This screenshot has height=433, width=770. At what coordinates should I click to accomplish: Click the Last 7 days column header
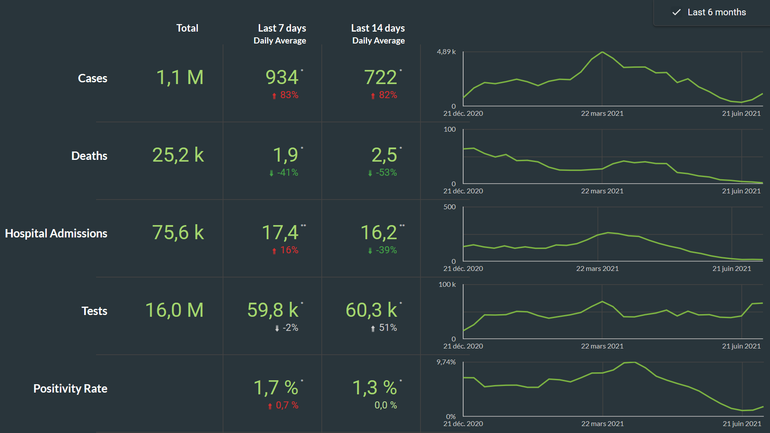coord(280,28)
